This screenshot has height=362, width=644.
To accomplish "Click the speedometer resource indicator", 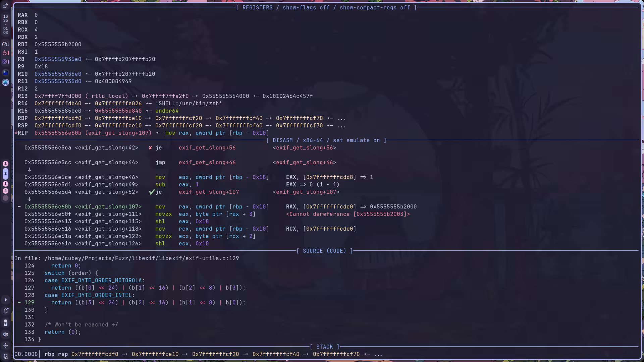I will [x=5, y=44].
